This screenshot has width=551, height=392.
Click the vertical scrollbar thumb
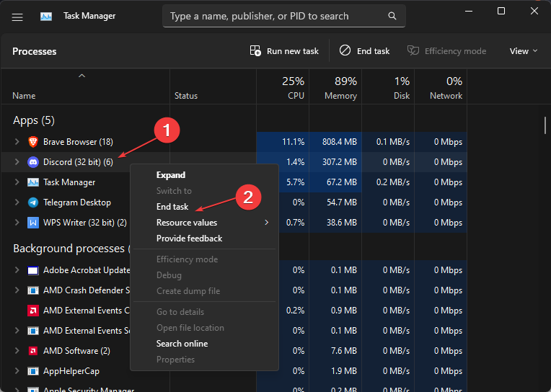tap(545, 125)
